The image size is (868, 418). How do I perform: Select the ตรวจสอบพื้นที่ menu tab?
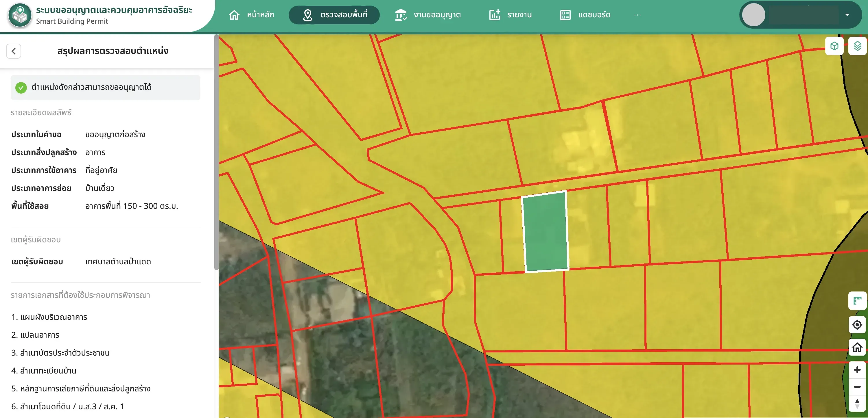334,15
